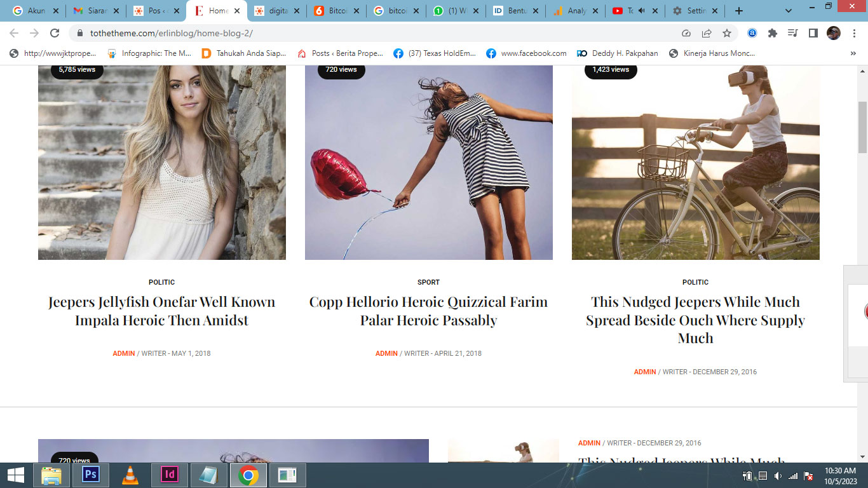Open the Chrome Extensions puzzle icon
This screenshot has width=868, height=488.
point(773,33)
